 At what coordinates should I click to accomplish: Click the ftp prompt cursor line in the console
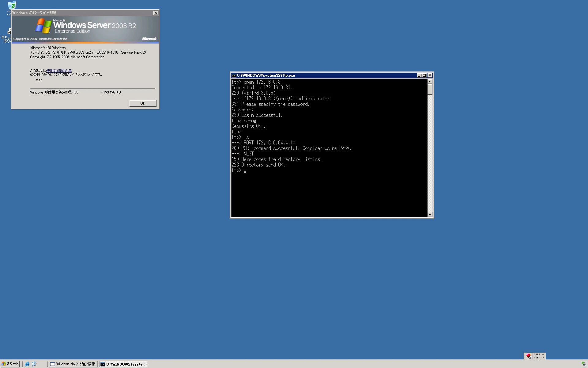pyautogui.click(x=239, y=171)
